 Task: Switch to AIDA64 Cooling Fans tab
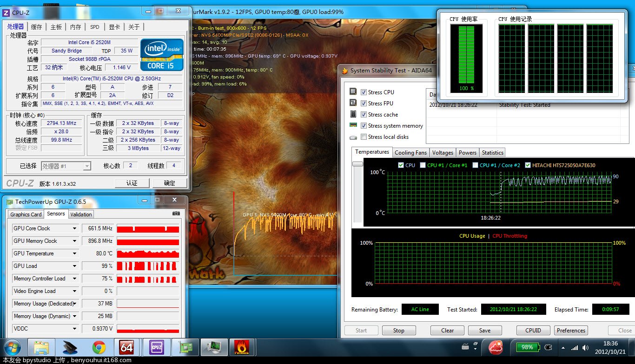[x=410, y=152]
